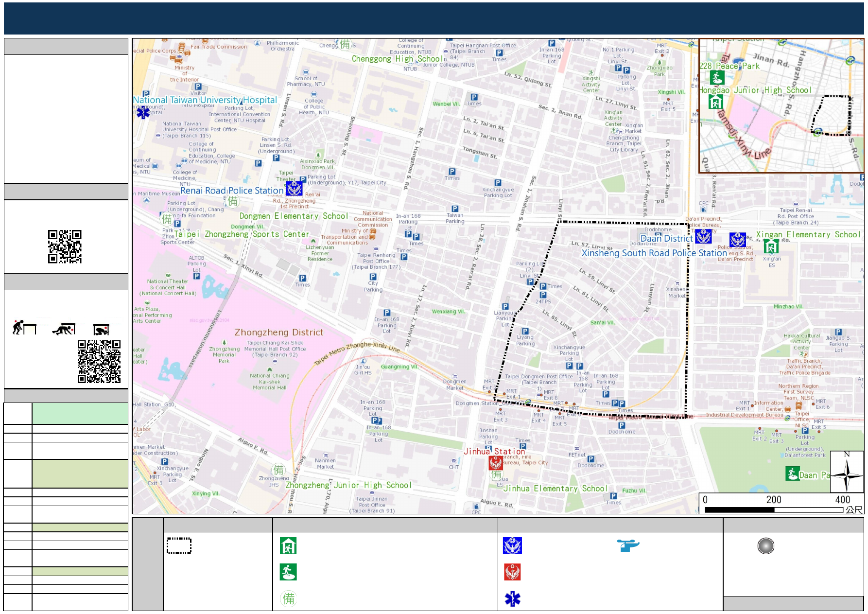Click the parking icon above City Parking

(x=373, y=277)
